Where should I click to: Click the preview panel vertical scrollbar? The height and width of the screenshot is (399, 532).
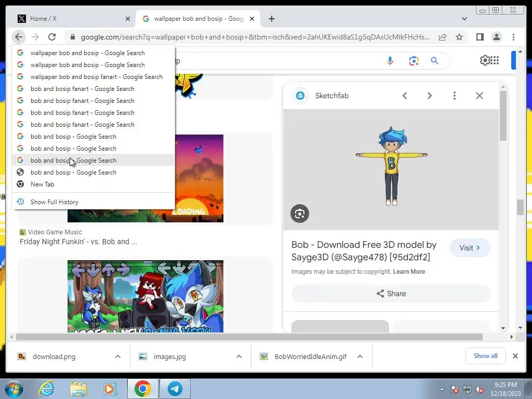coord(503,116)
